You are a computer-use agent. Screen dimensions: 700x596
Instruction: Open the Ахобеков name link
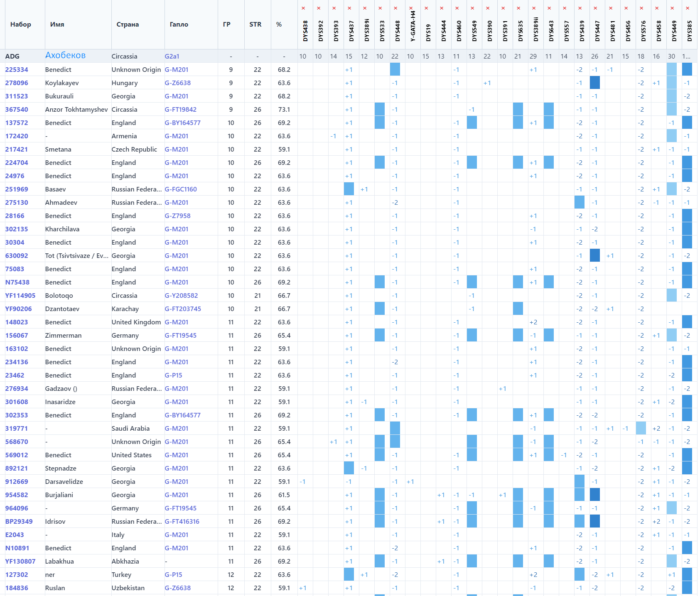pyautogui.click(x=65, y=56)
